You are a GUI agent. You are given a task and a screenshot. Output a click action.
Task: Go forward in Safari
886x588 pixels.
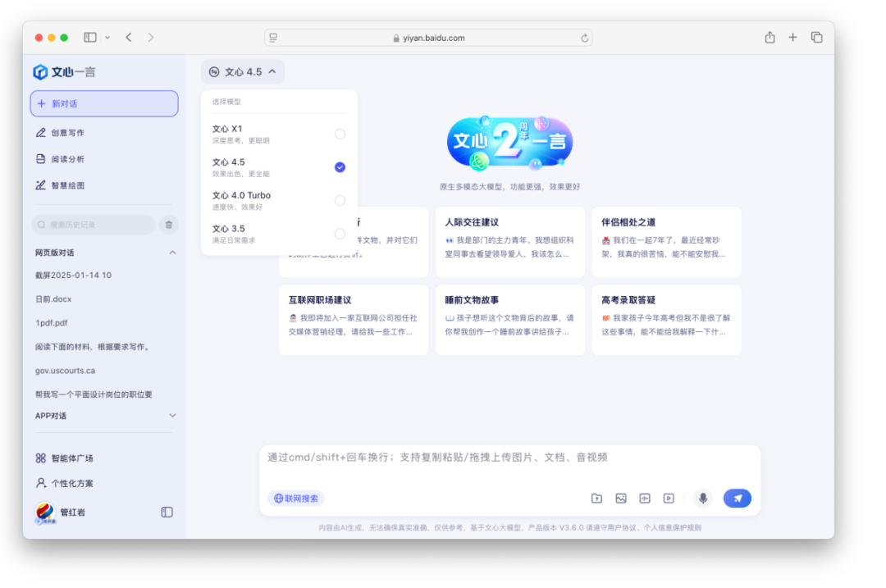point(151,37)
